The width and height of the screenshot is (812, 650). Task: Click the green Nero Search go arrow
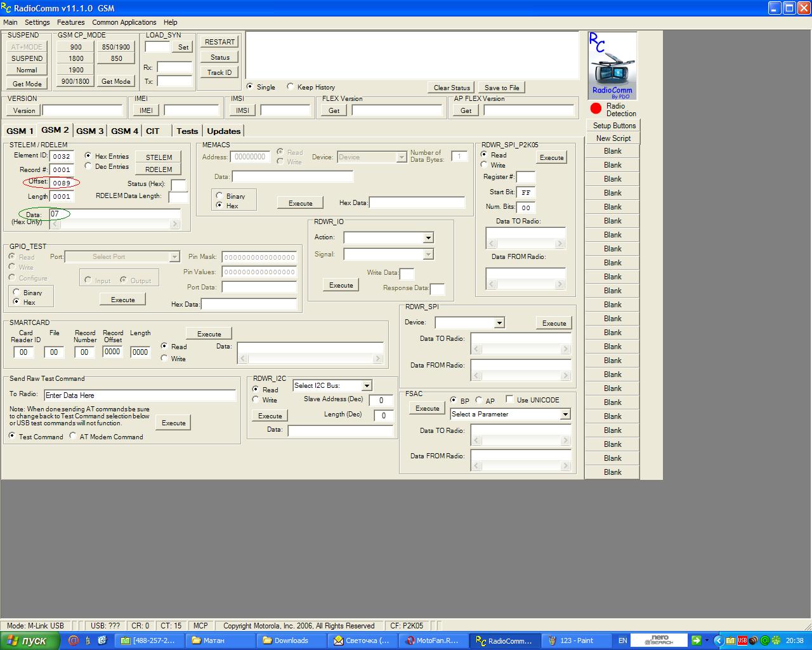click(x=697, y=640)
